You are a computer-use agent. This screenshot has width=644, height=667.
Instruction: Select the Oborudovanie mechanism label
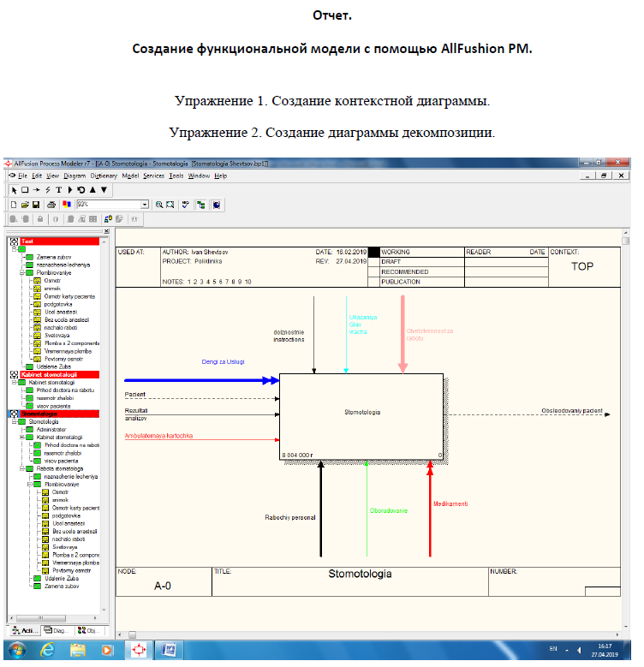pos(388,511)
